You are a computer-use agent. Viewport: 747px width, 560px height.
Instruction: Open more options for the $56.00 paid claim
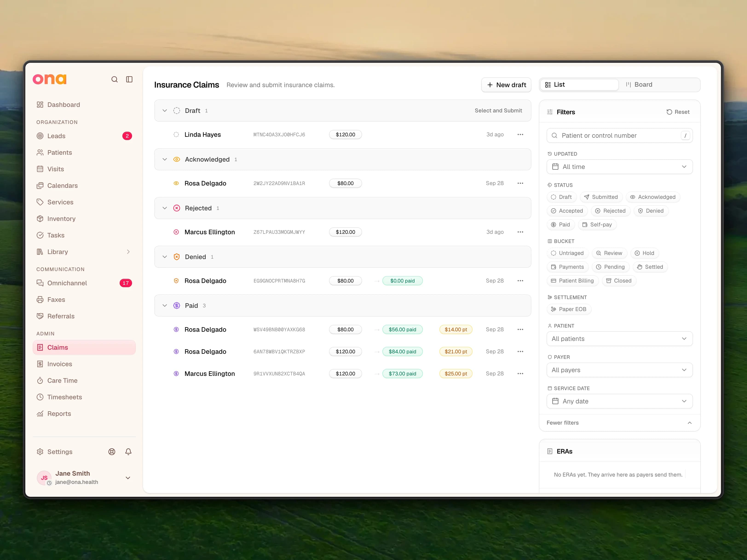point(520,330)
